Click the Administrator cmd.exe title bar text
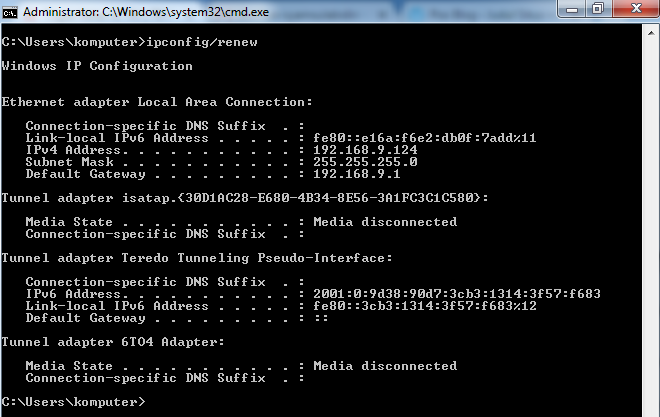Screen dimensions: 660x417 (146, 12)
